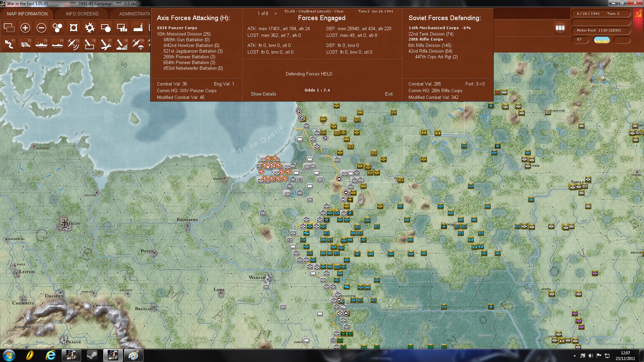Viewport: 644px width, 362px height.
Task: Open Steam from the taskbar
Action: (x=92, y=355)
